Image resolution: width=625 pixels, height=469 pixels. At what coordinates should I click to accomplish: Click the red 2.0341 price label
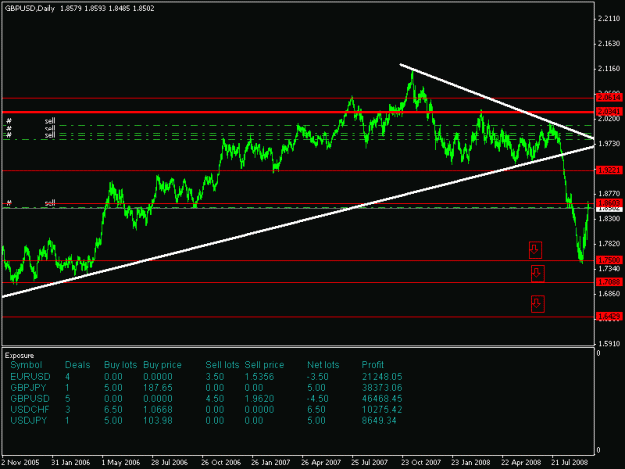(x=609, y=111)
